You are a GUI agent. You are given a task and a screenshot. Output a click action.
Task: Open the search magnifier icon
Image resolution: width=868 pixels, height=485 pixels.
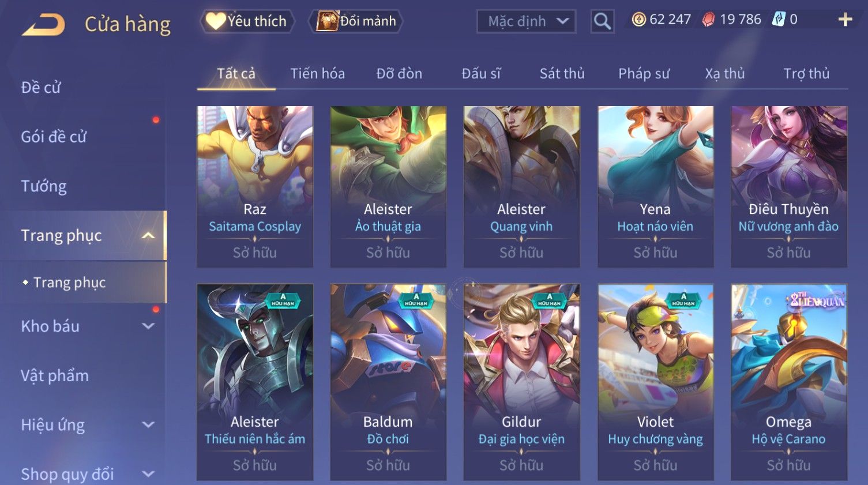coord(602,21)
